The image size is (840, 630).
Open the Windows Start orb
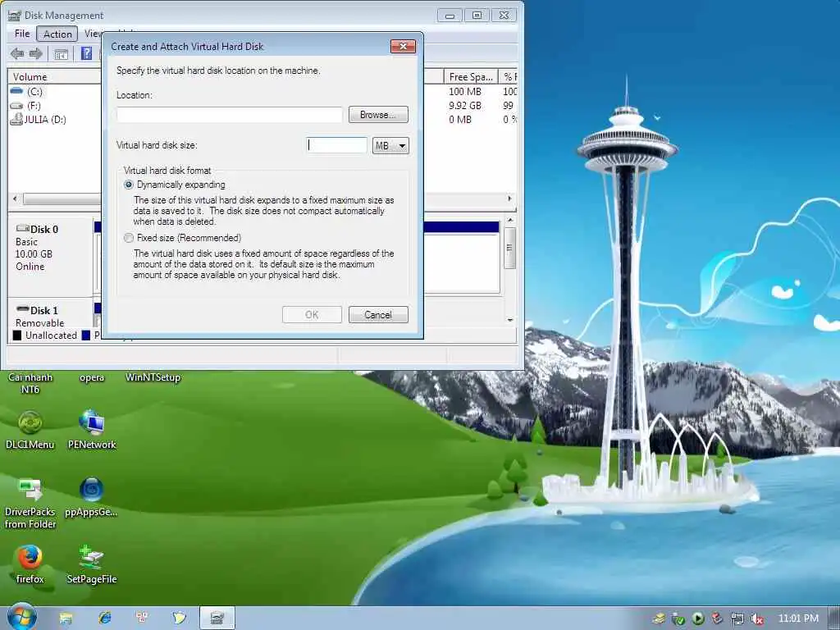pyautogui.click(x=21, y=617)
